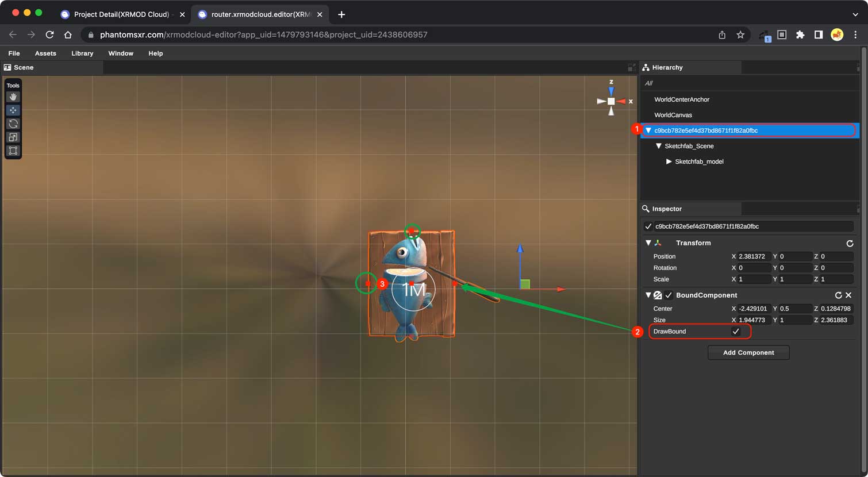This screenshot has height=477, width=868.
Task: Toggle the DrawBound checkbox
Action: tap(736, 332)
